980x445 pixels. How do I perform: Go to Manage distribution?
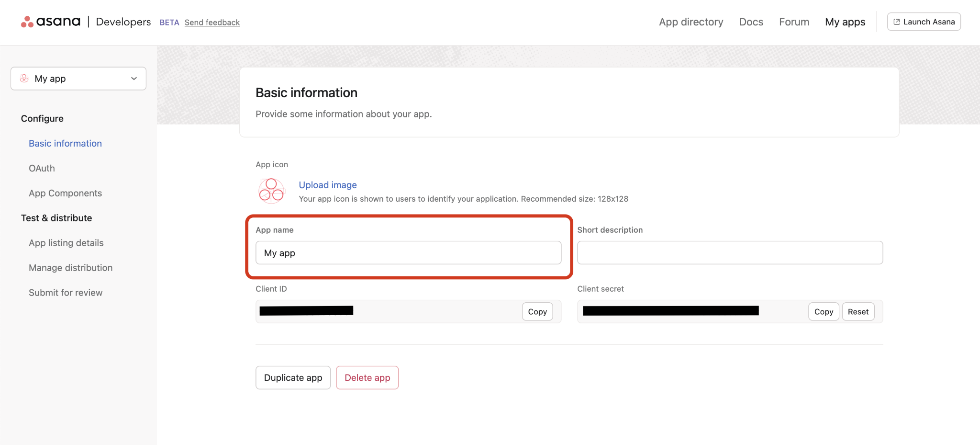[x=70, y=268]
